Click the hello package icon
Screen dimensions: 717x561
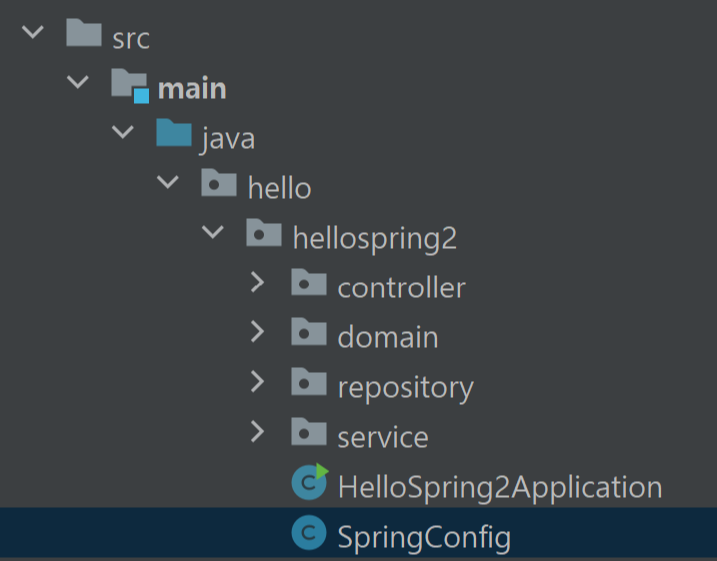point(219,182)
